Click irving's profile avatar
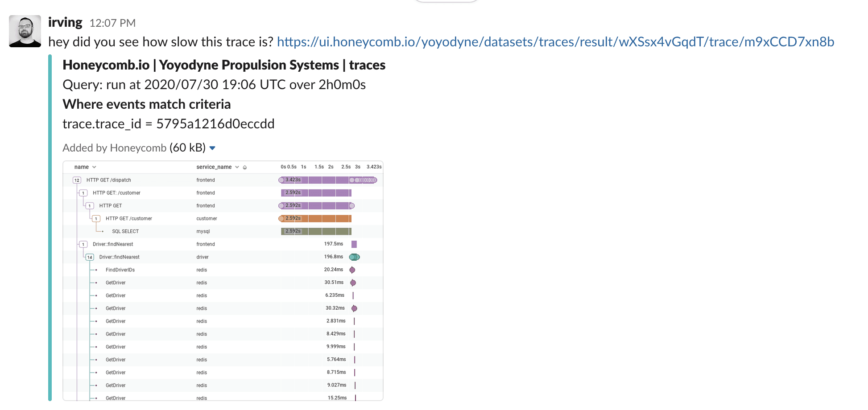Screen dimensions: 868x410 tap(25, 31)
